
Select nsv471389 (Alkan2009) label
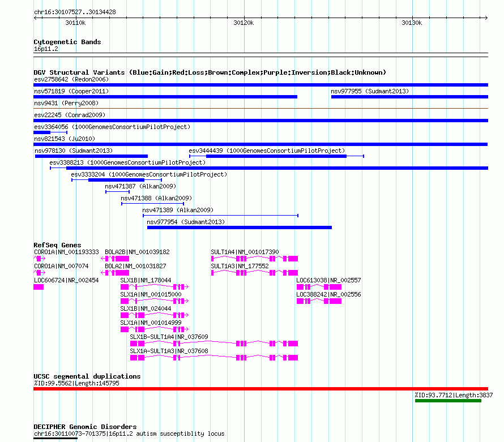pyautogui.click(x=178, y=210)
